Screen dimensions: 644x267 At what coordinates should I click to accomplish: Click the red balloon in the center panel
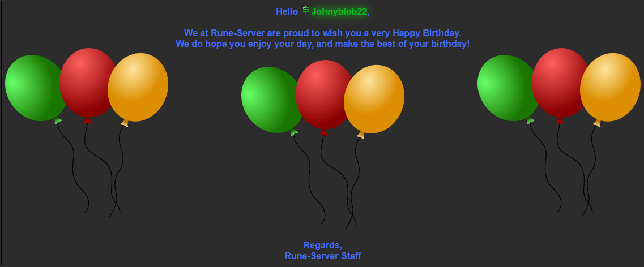(324, 94)
